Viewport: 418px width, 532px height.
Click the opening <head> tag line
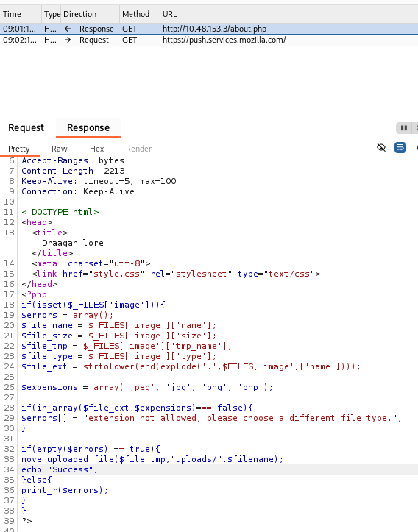point(37,222)
